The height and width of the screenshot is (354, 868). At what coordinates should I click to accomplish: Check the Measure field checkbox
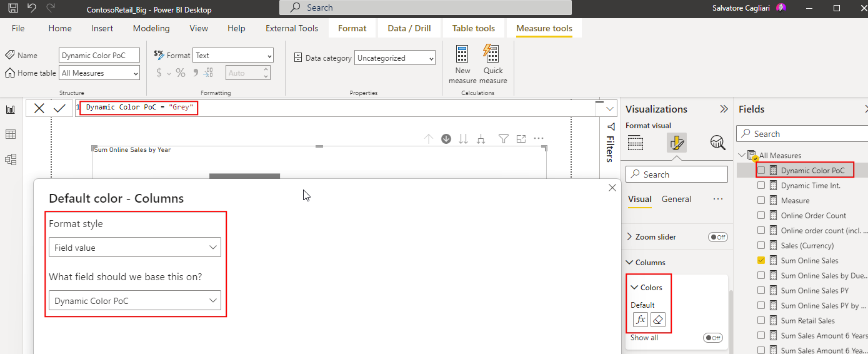pos(761,200)
